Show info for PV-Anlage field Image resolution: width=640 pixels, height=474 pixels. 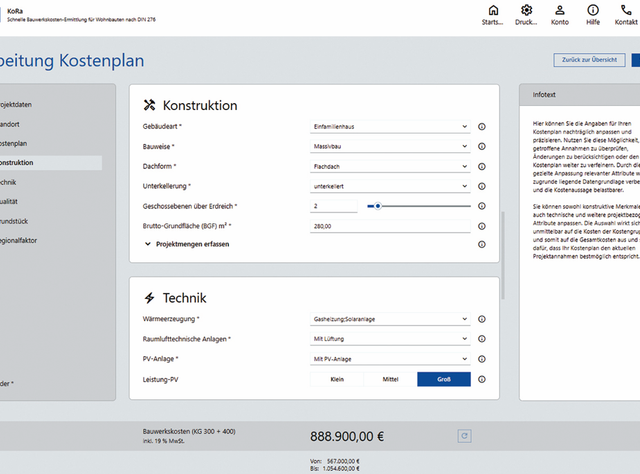click(x=482, y=359)
